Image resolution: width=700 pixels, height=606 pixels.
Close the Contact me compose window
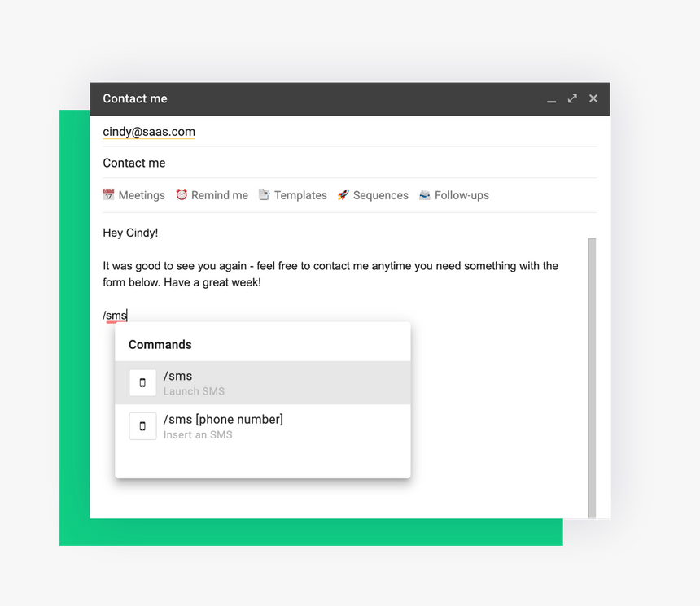593,98
